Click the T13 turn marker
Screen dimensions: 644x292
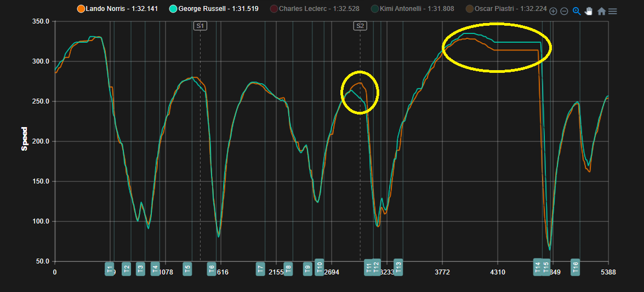398,267
